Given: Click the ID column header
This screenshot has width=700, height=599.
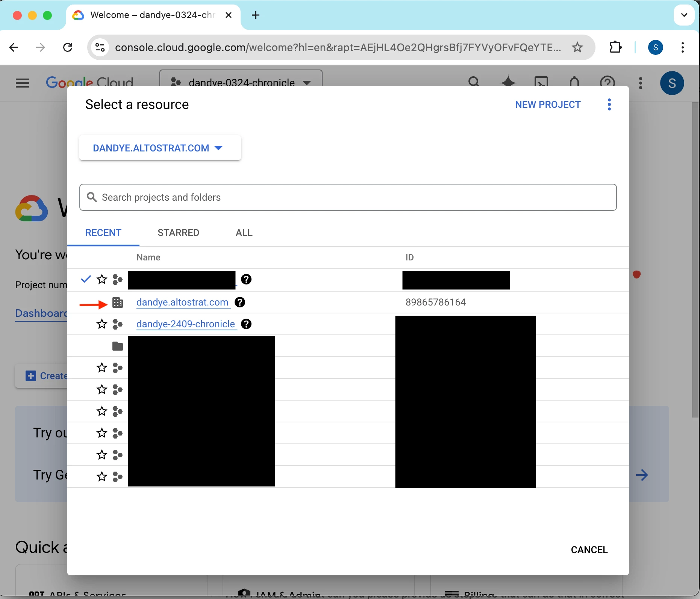Looking at the screenshot, I should (x=409, y=257).
